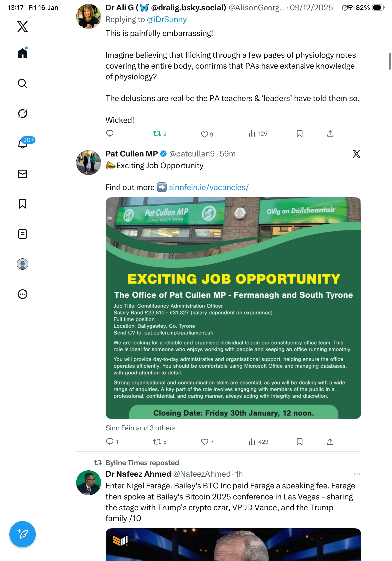This screenshot has height=561, width=392.
Task: Open Bookmarks in the sidebar
Action: coord(23,204)
